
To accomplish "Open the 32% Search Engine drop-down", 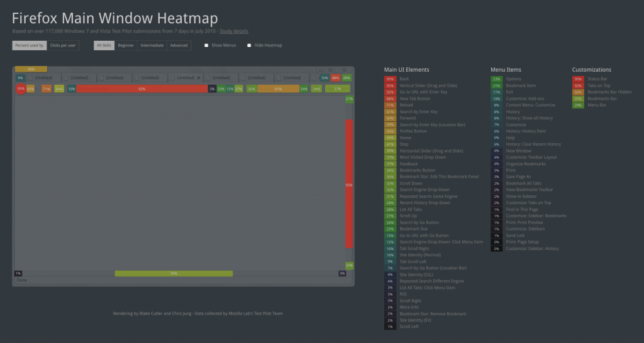I will 252,89.
